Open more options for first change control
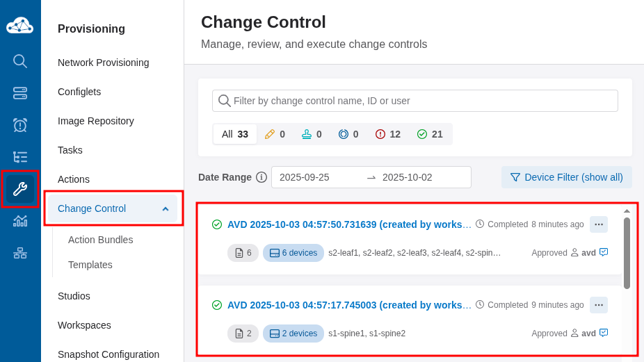Image resolution: width=644 pixels, height=362 pixels. point(599,224)
